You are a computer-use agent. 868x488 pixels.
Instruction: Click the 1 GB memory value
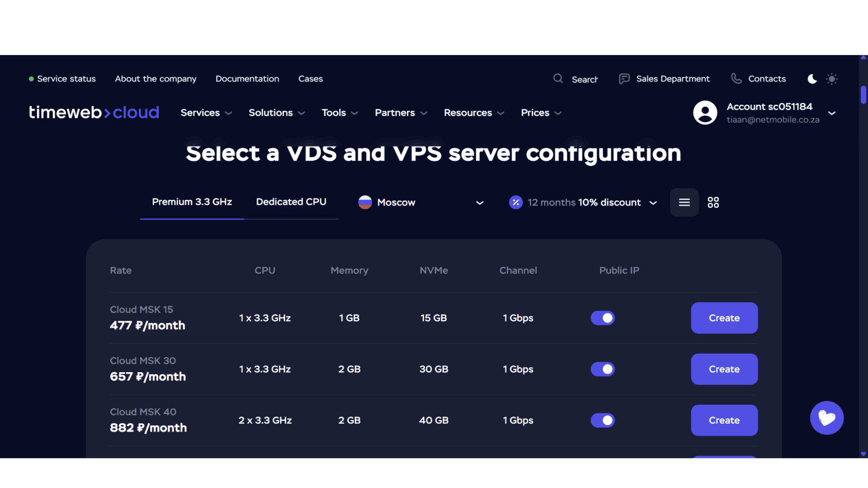click(x=349, y=318)
